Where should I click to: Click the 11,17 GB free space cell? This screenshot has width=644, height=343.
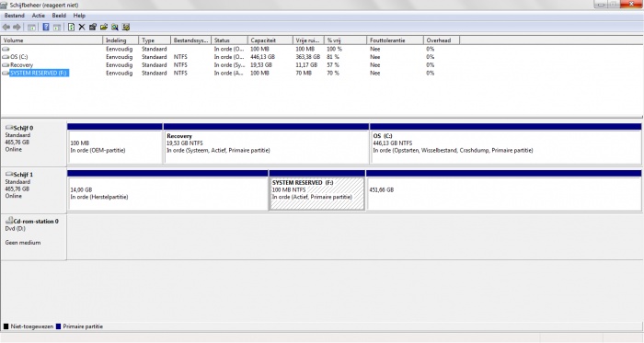point(306,65)
